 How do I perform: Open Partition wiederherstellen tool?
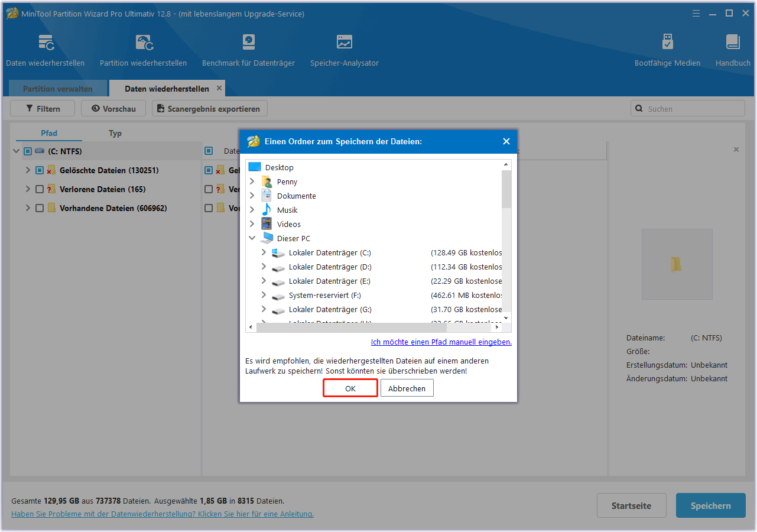[x=143, y=50]
